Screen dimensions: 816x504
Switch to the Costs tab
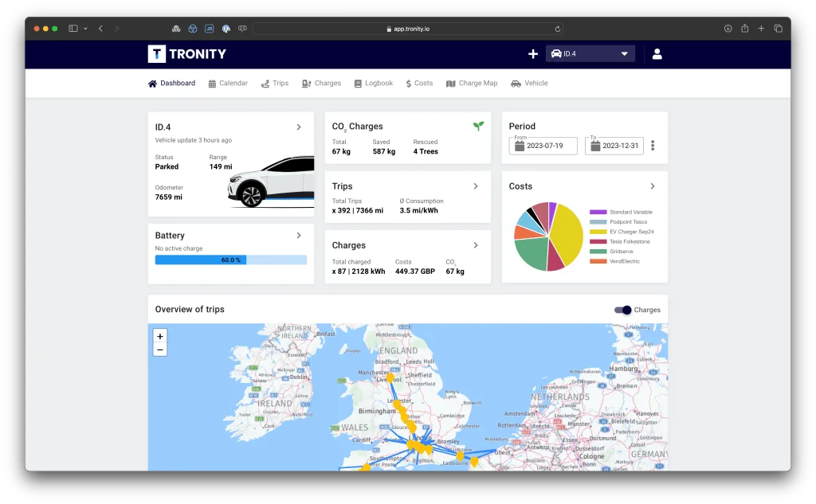coord(419,84)
